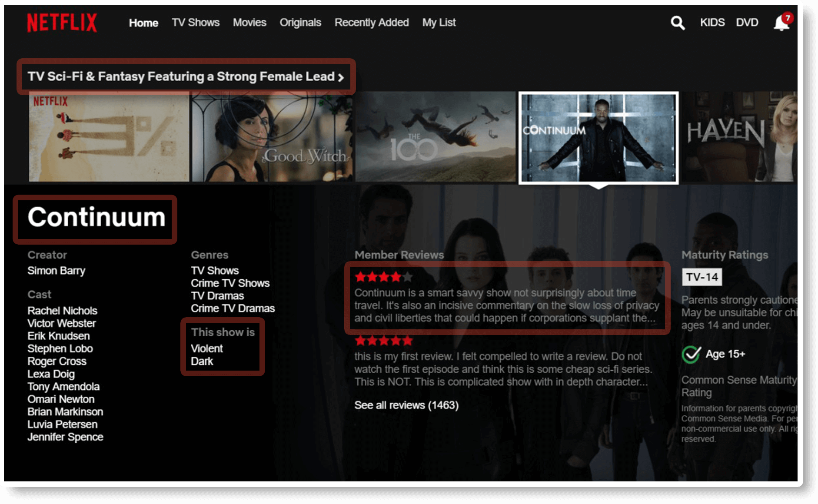Open the notifications bell
Viewport: 818px width, 504px height.
coord(782,23)
